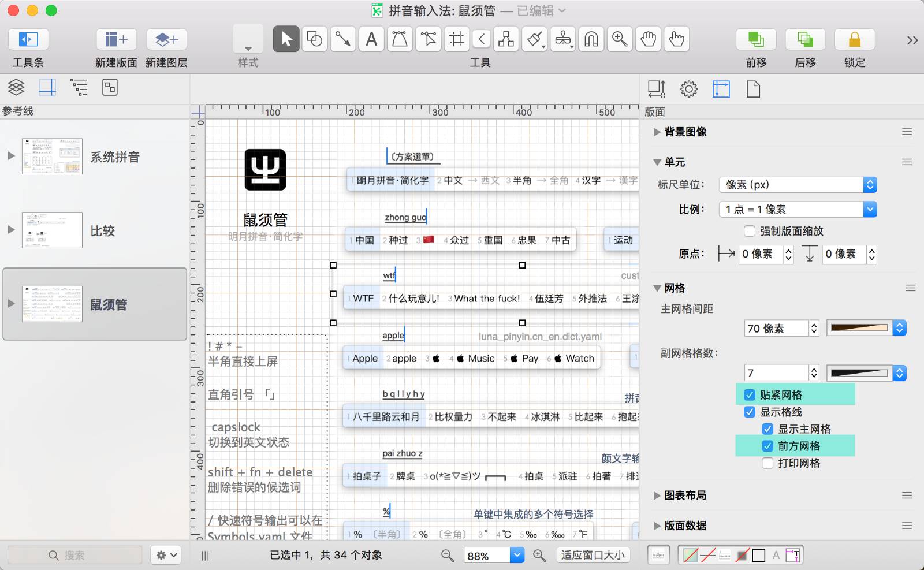The width and height of the screenshot is (924, 570).
Task: Switch to the canvas inspector tab
Action: (721, 89)
